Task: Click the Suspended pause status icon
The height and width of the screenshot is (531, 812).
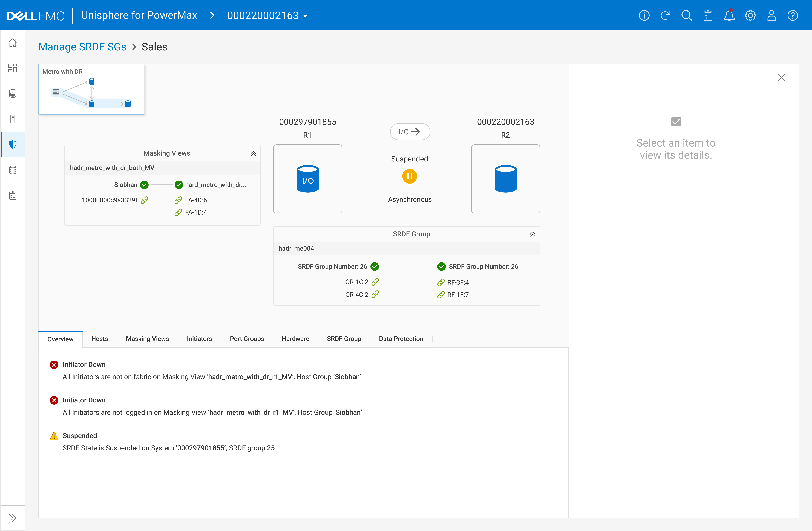Action: pos(409,176)
